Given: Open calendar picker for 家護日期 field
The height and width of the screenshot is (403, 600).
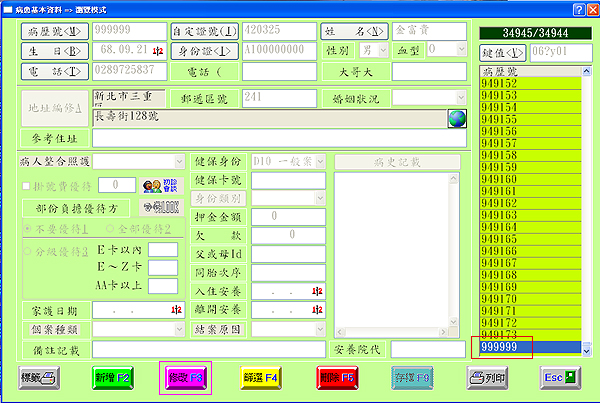Looking at the screenshot, I should (175, 311).
